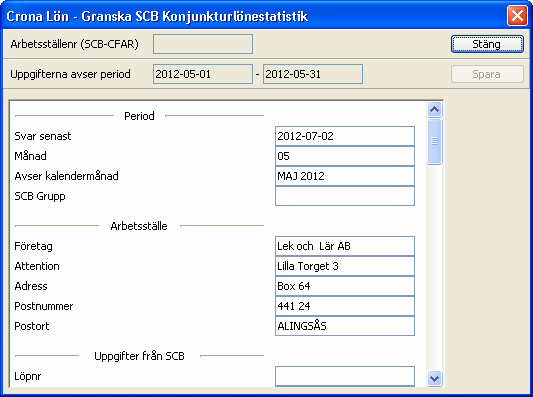
Task: Click the Avser kalendermånad field MAJ 2012
Action: click(345, 176)
